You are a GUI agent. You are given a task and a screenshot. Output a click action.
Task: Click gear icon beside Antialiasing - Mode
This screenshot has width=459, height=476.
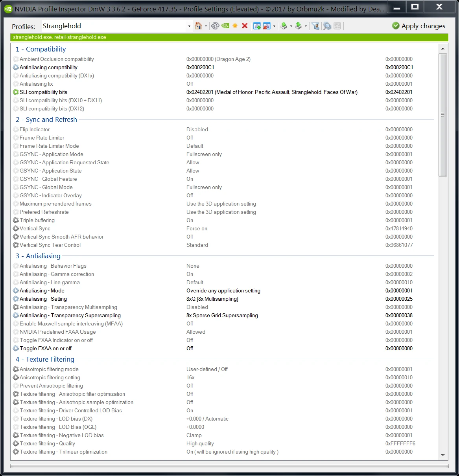pyautogui.click(x=16, y=290)
